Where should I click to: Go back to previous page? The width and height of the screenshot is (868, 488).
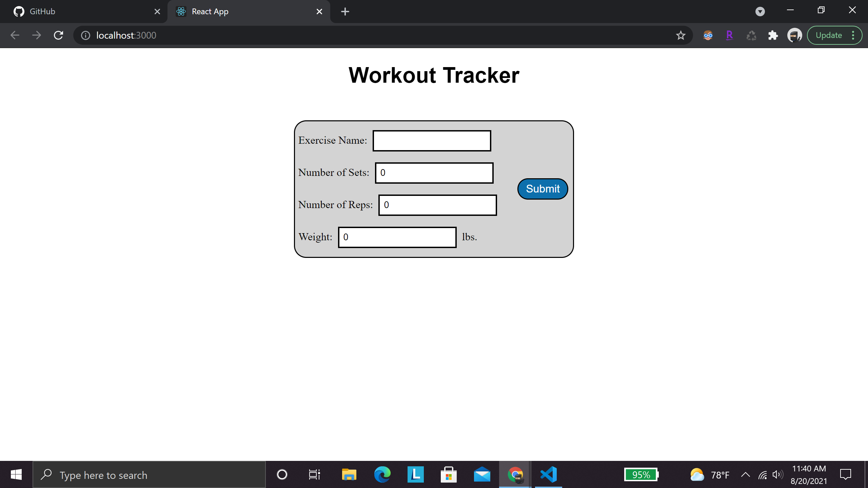pyautogui.click(x=15, y=35)
